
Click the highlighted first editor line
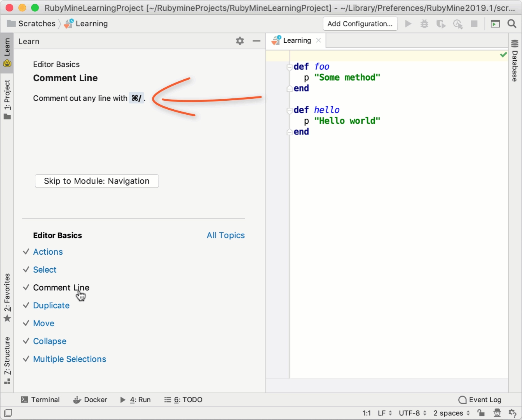coord(387,56)
